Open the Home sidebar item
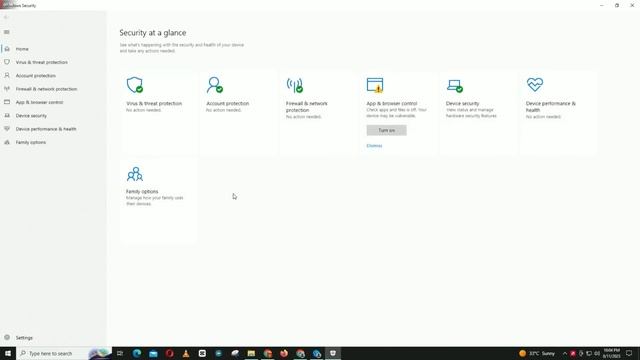The width and height of the screenshot is (640, 360). coord(22,49)
